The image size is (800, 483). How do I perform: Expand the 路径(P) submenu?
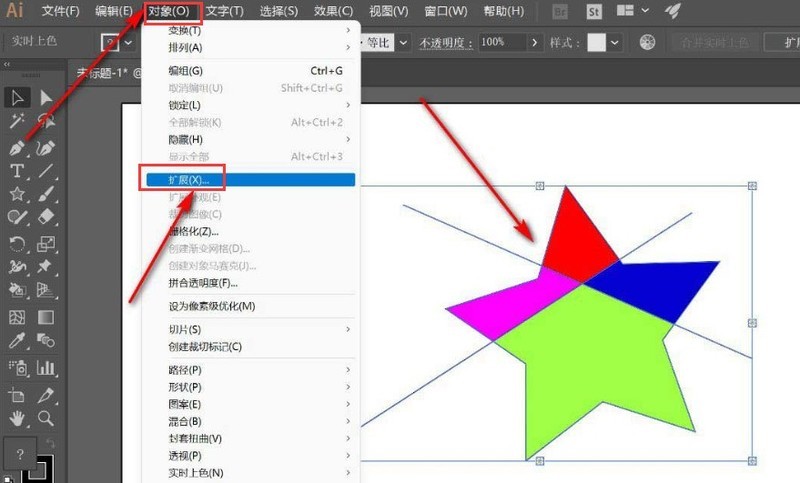(259, 370)
